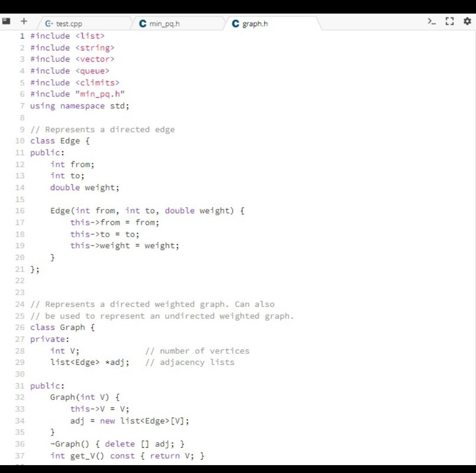
Task: Open the command palette terminal icon
Action: point(431,21)
